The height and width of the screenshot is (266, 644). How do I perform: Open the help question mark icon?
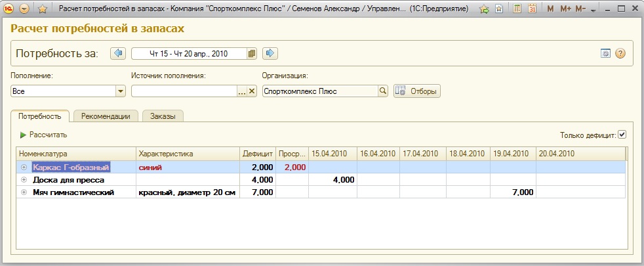pyautogui.click(x=620, y=54)
